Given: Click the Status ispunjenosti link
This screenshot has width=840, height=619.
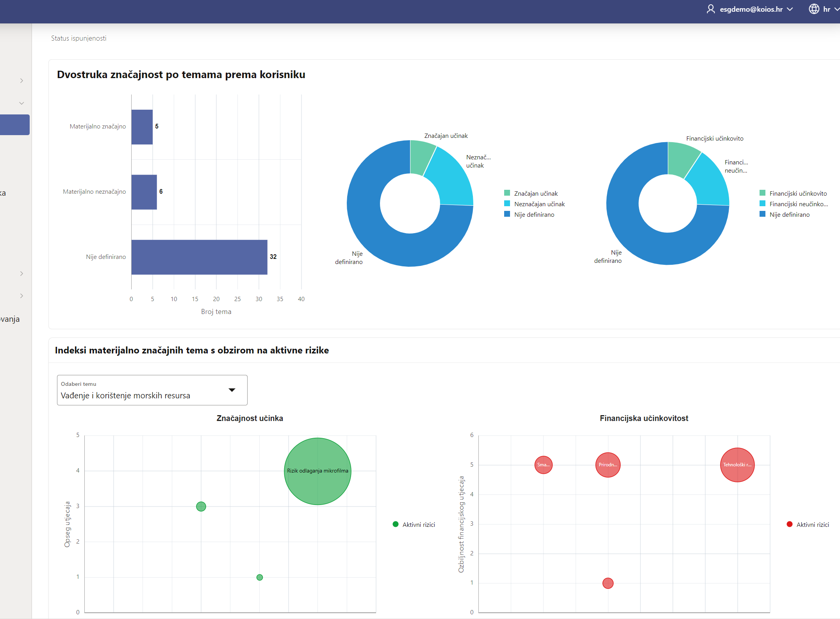Looking at the screenshot, I should point(78,38).
